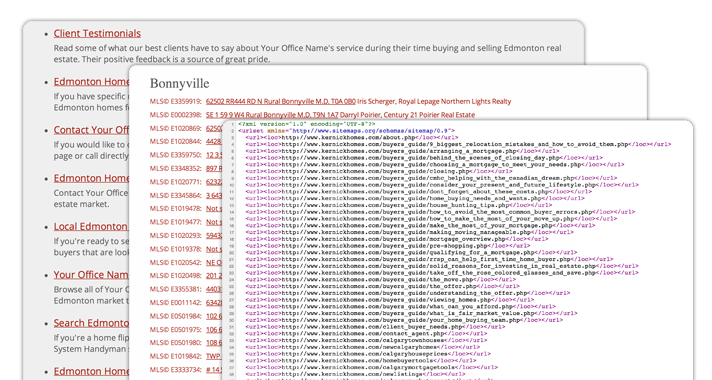Click the MLS© E0501984 label

[176, 316]
